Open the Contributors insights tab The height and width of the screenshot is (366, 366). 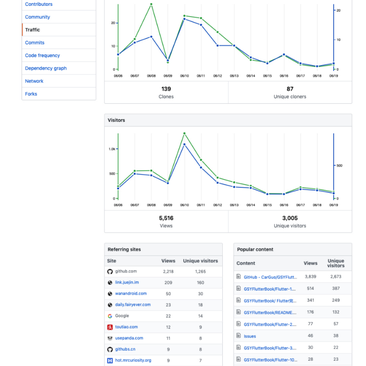point(39,4)
